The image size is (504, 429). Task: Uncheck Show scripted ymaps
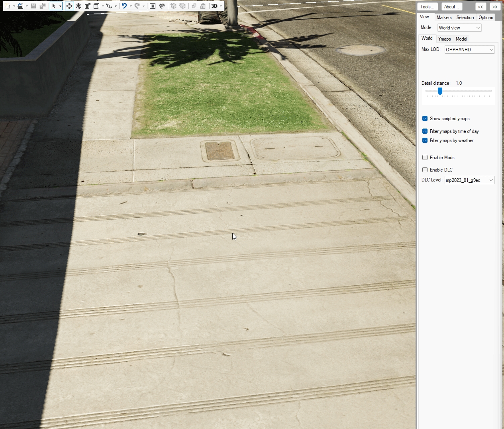(425, 119)
